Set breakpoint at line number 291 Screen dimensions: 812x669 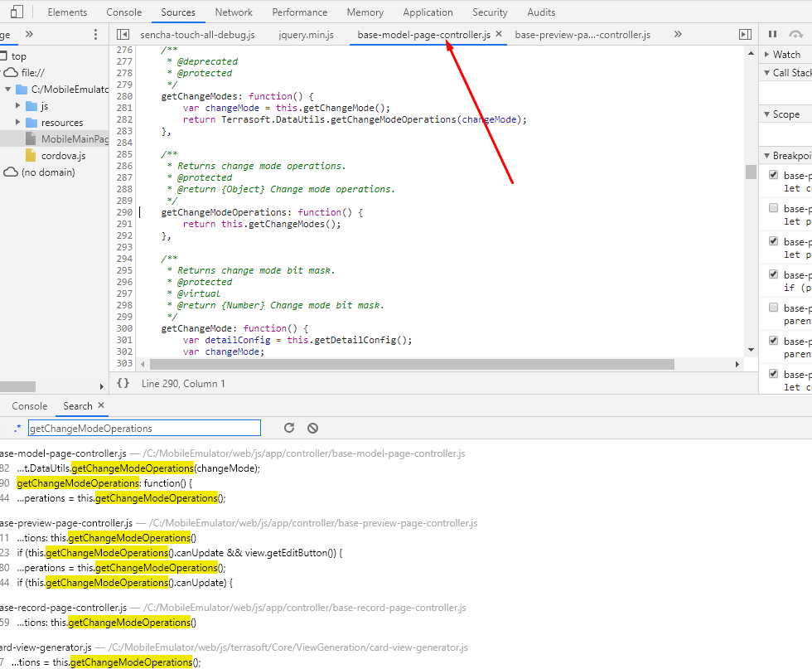124,224
